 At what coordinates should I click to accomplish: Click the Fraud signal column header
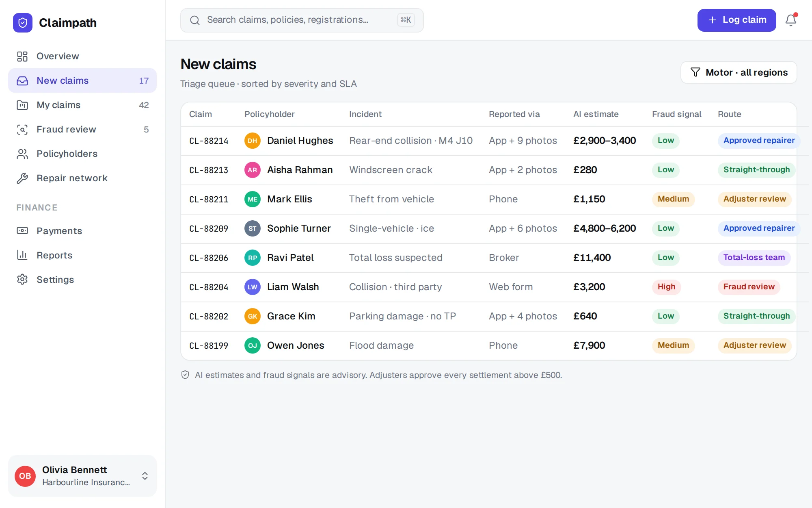[676, 114]
